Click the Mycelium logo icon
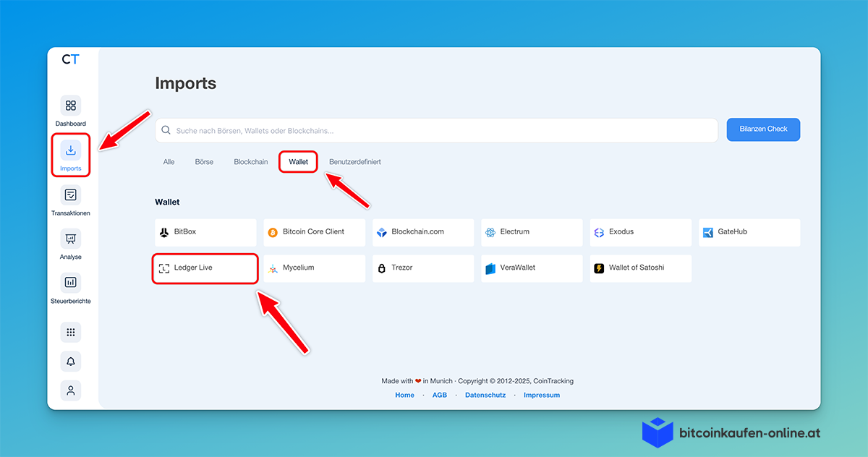This screenshot has height=457, width=868. [273, 268]
